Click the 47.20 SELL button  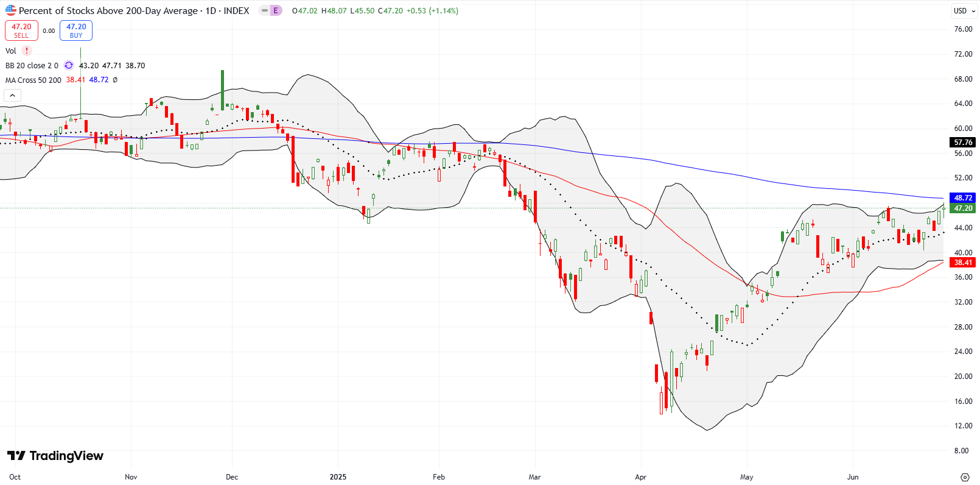point(21,30)
